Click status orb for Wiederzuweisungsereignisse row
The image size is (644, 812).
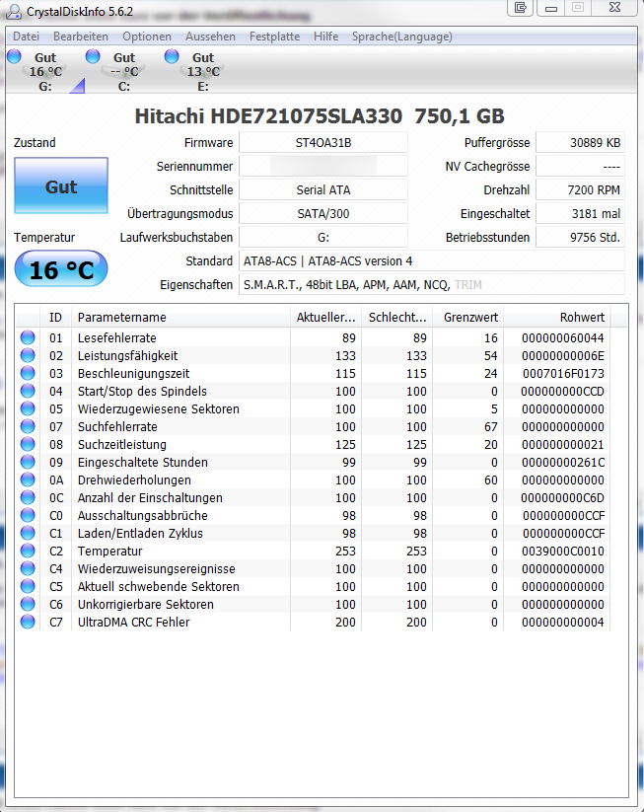(28, 568)
